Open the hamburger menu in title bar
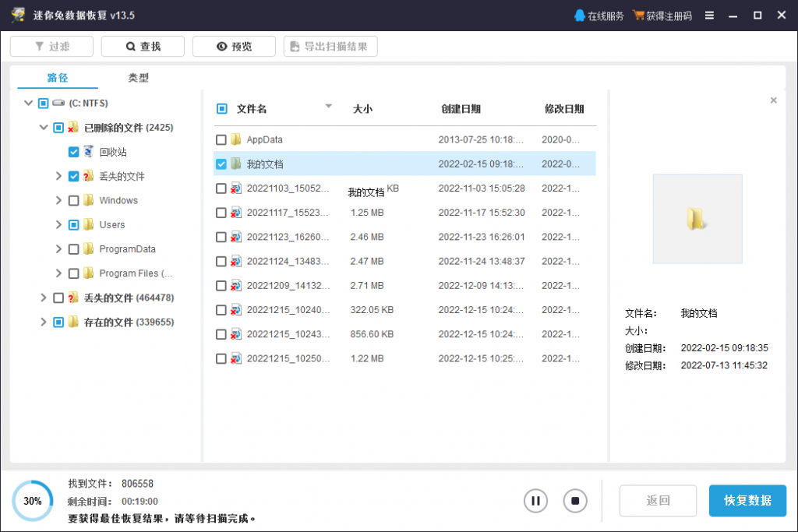798x532 pixels. tap(709, 16)
